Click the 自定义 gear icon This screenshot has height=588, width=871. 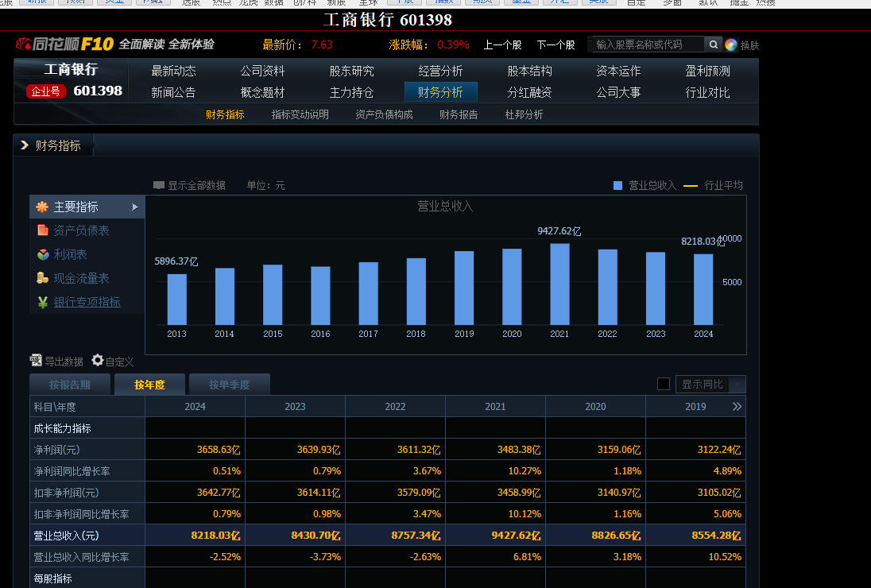tap(98, 361)
